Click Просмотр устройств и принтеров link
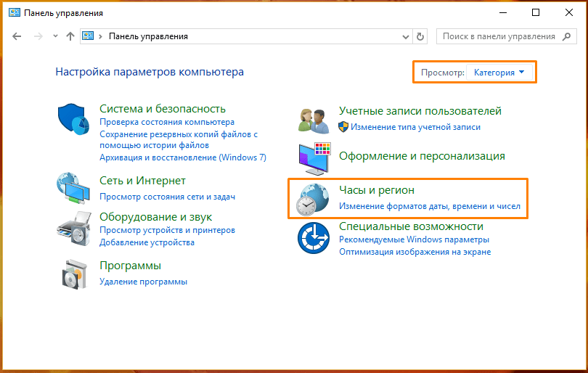The image size is (588, 373). coord(167,230)
